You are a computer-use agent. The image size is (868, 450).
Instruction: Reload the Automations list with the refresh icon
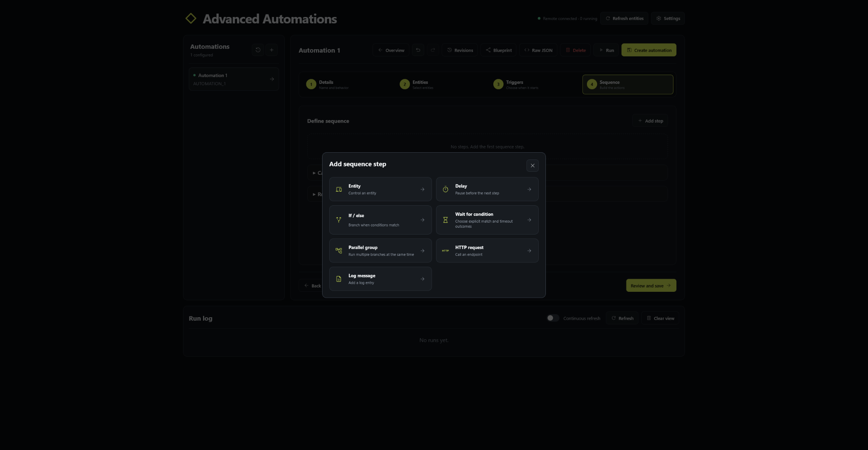pyautogui.click(x=258, y=50)
